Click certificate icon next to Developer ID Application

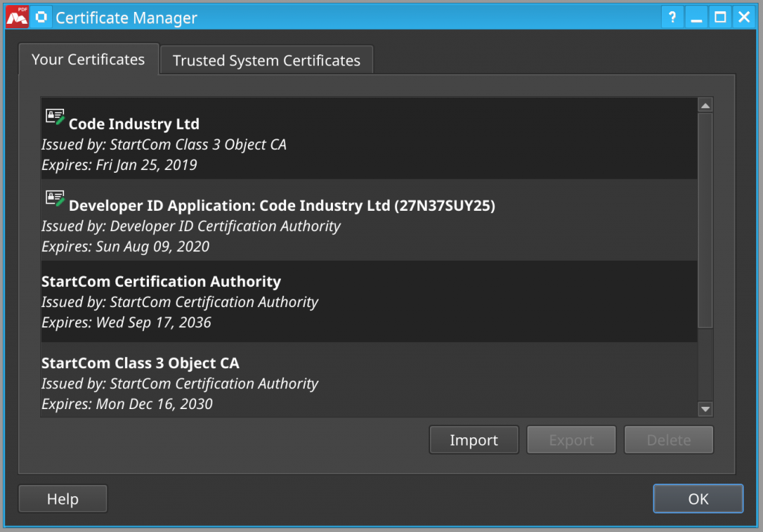[x=55, y=199]
